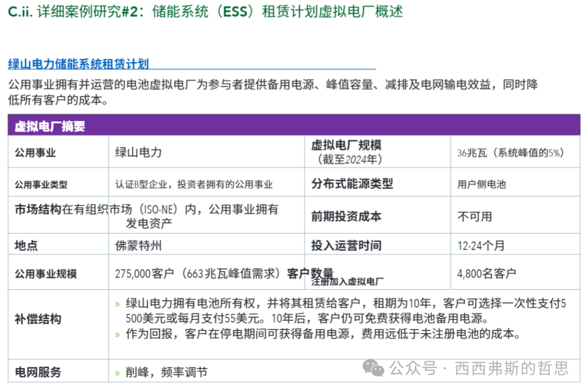The image size is (588, 392).
Task: Click the bullet arrow before 作为回报
Action: point(117,335)
